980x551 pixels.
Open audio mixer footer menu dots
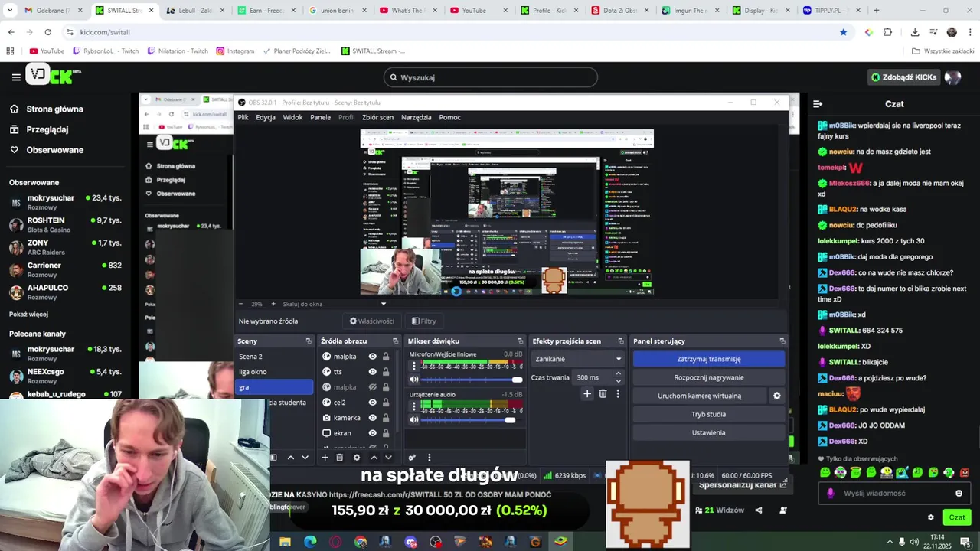tap(429, 458)
